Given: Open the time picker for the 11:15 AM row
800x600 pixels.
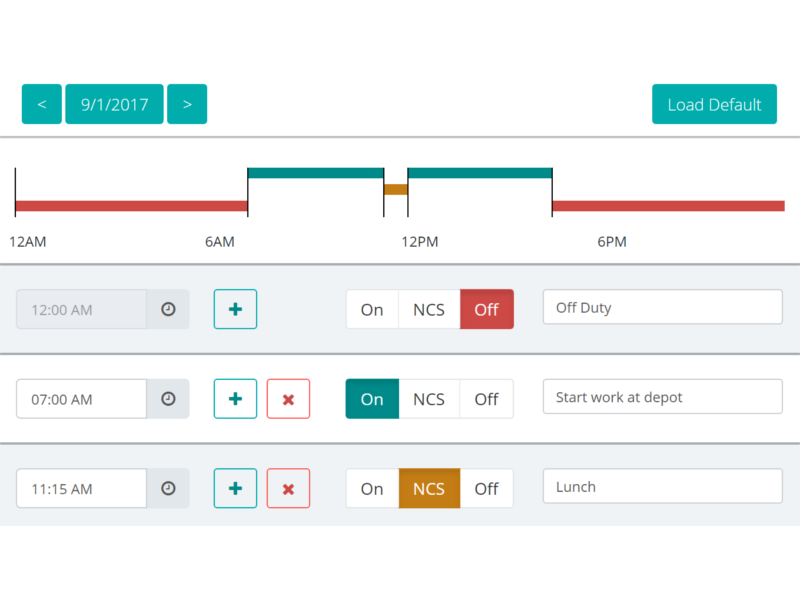Looking at the screenshot, I should (x=168, y=489).
